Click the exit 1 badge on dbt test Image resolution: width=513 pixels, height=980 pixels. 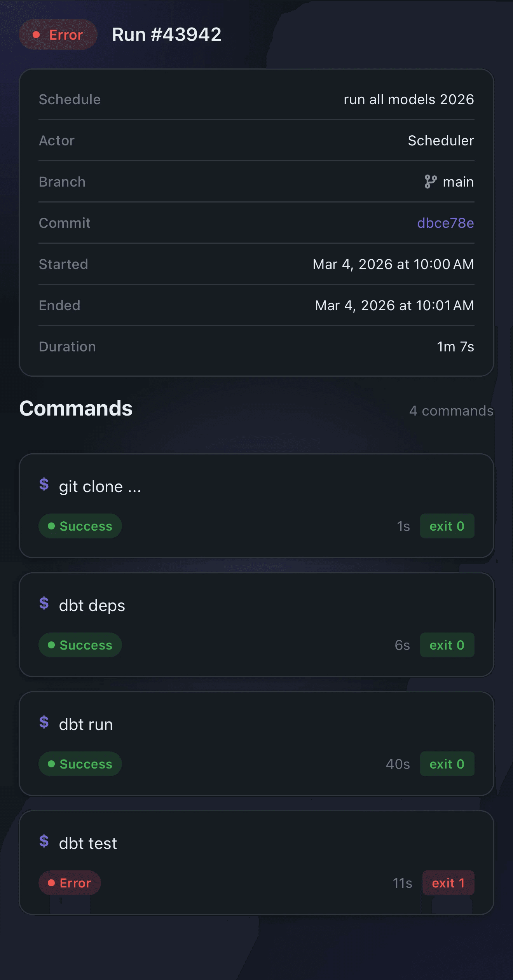(x=448, y=883)
